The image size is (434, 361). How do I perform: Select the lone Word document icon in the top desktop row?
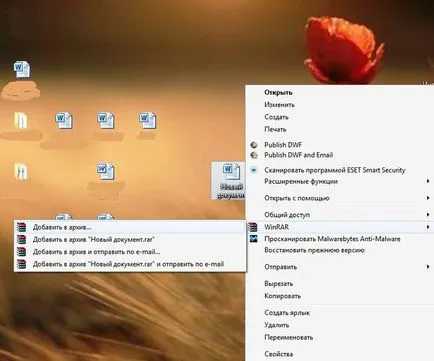click(x=22, y=69)
